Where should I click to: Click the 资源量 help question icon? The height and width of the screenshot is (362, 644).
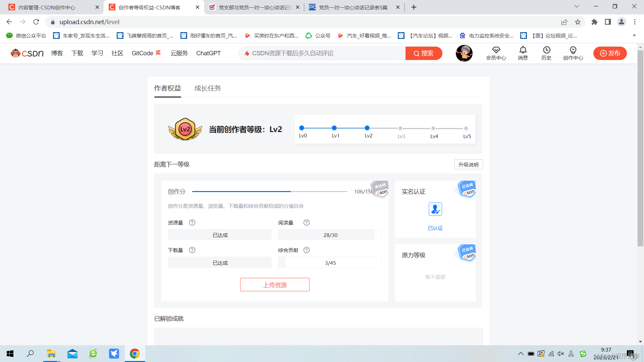point(192,223)
